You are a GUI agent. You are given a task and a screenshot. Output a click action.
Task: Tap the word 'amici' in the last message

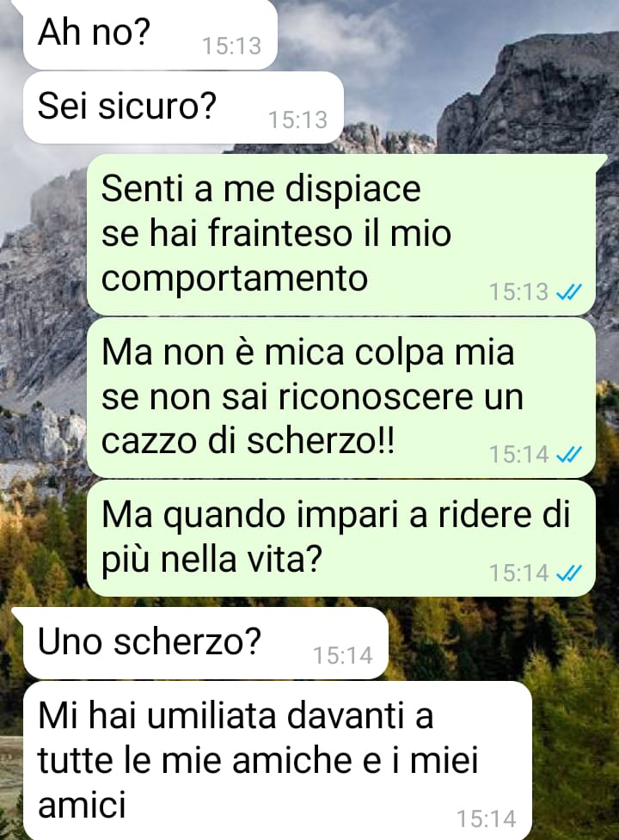[x=82, y=805]
